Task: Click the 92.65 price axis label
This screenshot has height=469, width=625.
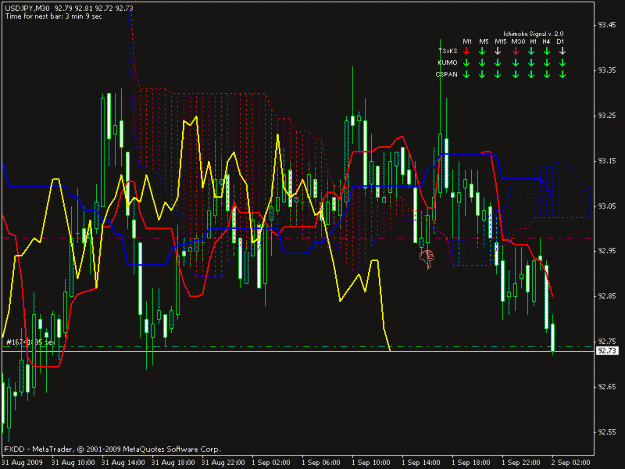Action: pyautogui.click(x=607, y=387)
